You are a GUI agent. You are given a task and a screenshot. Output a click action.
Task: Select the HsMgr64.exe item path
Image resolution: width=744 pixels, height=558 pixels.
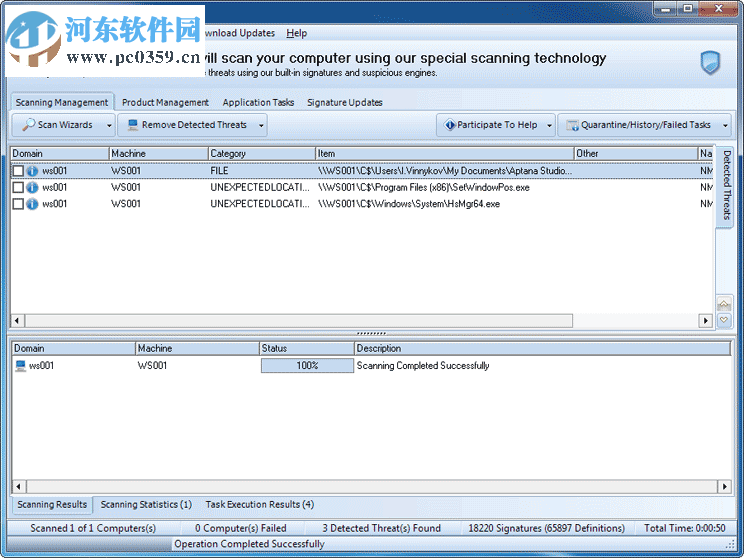click(x=409, y=204)
